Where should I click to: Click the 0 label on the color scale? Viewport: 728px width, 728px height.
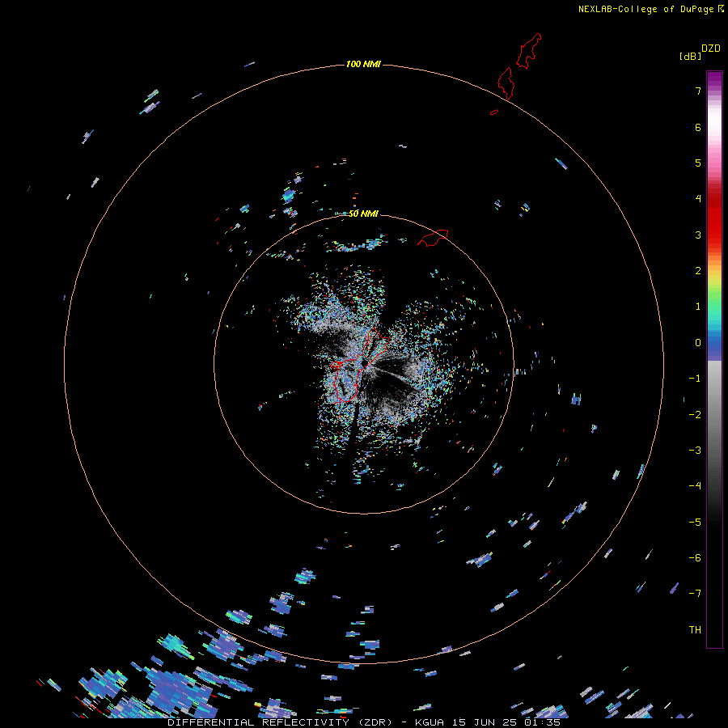pos(698,343)
